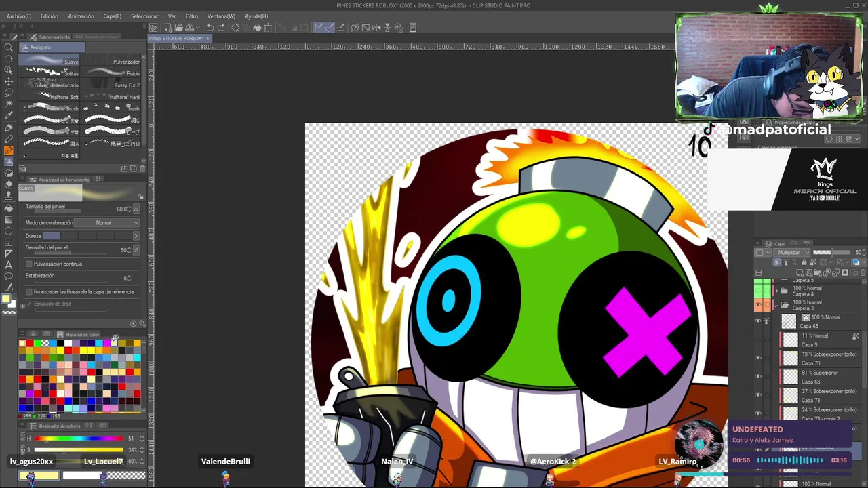Select the Aerógrafo tool group button
The height and width of the screenshot is (488, 868).
tap(52, 47)
